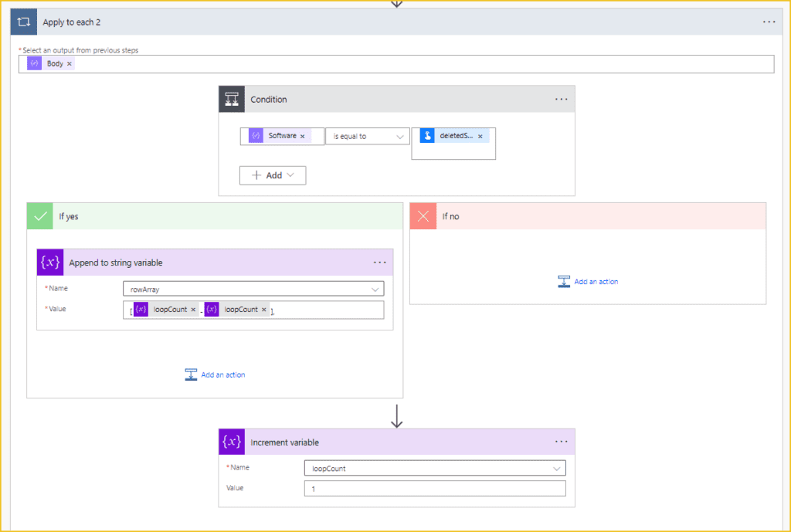Click the Add button in the Condition block
The height and width of the screenshot is (532, 791).
coord(266,175)
